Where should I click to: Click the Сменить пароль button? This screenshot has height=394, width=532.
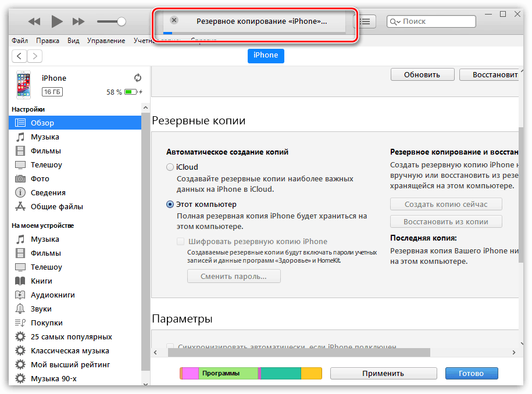[234, 277]
